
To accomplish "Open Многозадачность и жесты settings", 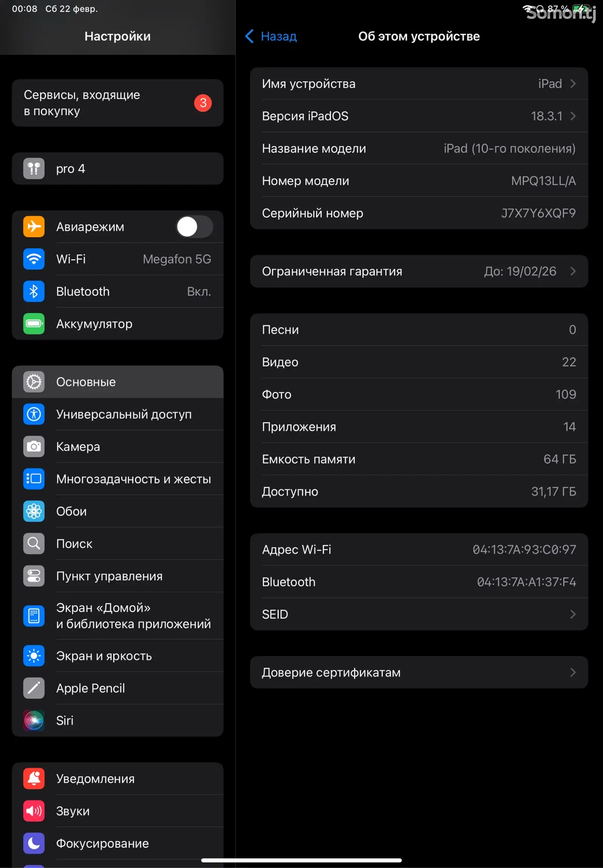I will [x=118, y=479].
